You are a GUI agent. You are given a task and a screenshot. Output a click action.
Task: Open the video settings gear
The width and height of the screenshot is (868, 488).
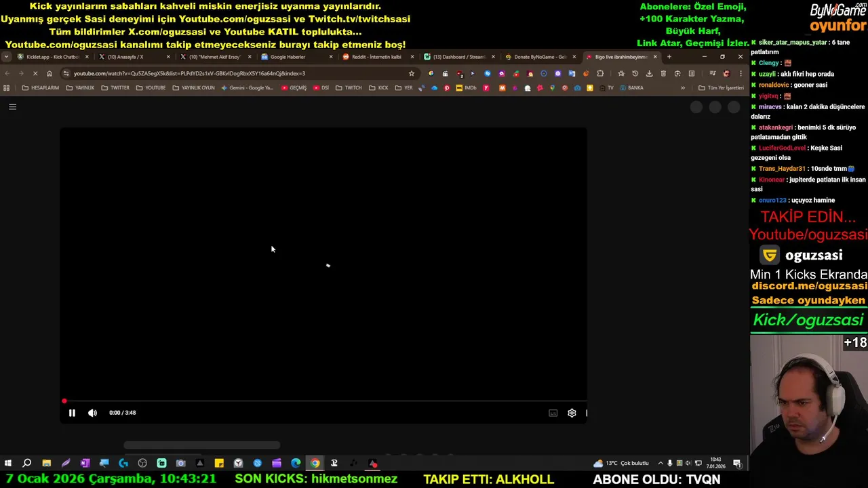(572, 413)
